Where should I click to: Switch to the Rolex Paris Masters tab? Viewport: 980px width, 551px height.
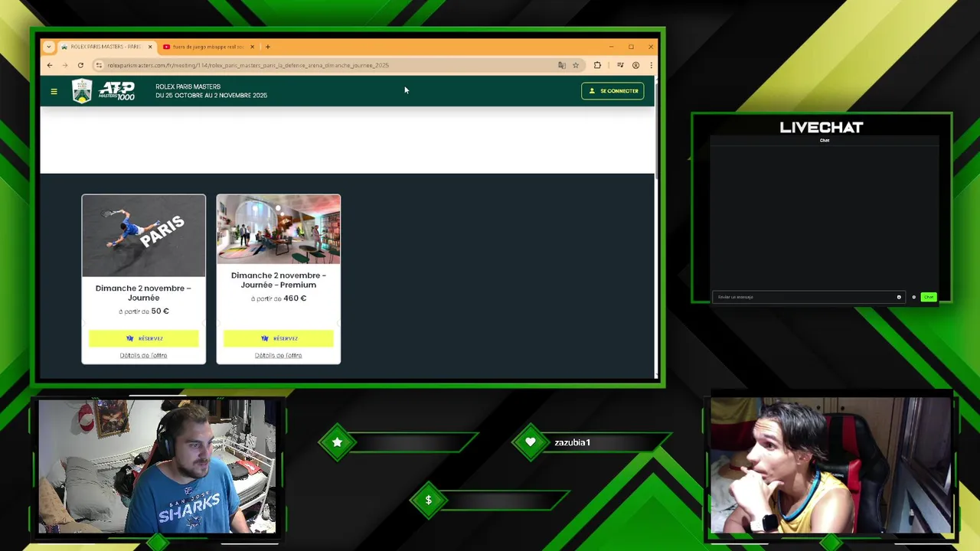[105, 47]
